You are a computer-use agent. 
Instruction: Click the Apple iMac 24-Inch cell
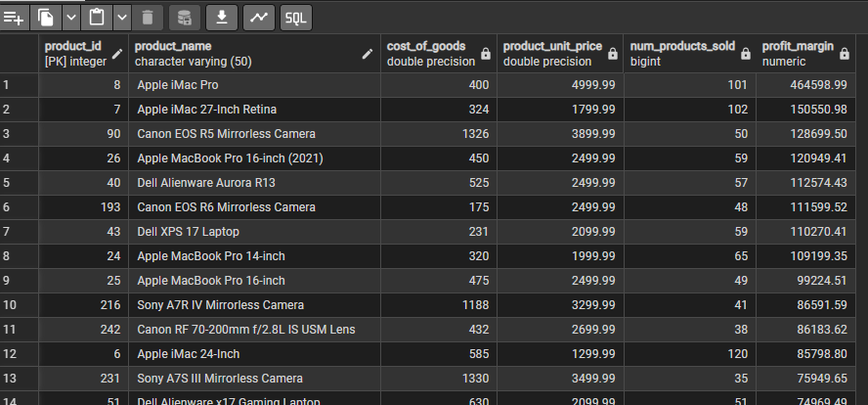coord(255,354)
